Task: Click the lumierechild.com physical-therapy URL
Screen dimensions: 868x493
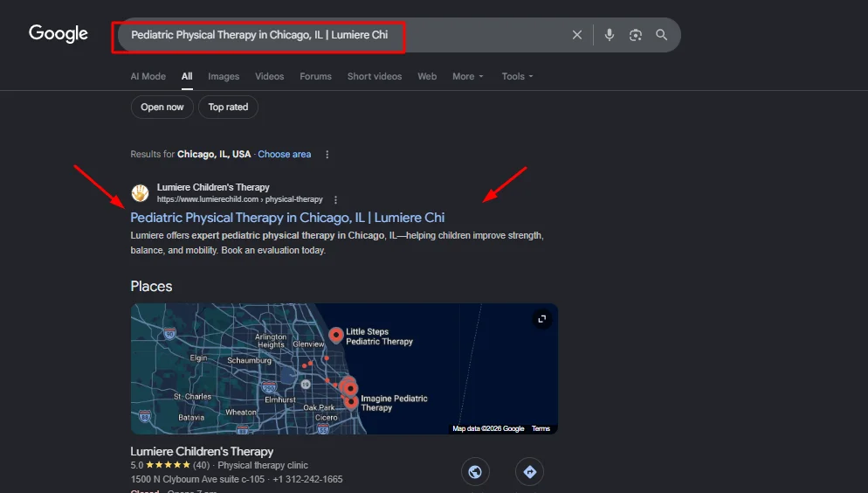Action: [239, 199]
